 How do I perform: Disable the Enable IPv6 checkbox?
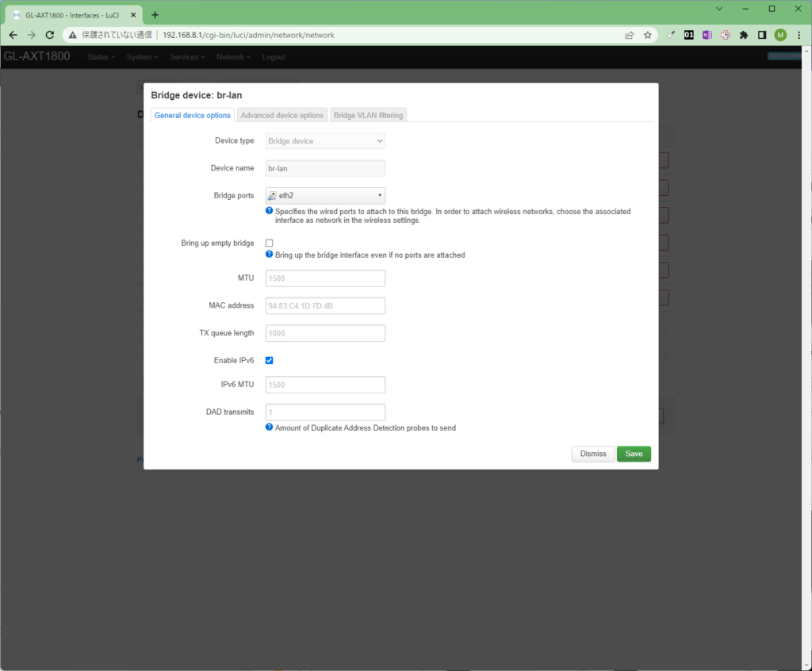click(269, 360)
